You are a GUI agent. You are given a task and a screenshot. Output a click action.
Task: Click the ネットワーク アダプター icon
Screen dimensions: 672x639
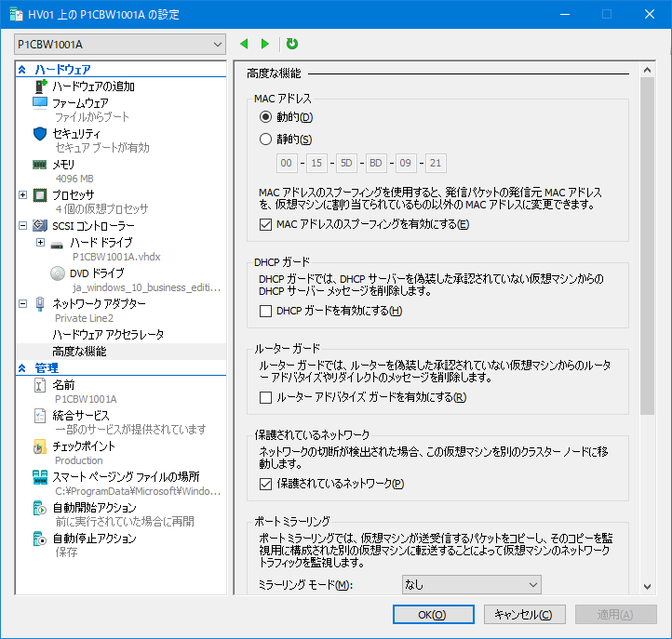pyautogui.click(x=40, y=303)
